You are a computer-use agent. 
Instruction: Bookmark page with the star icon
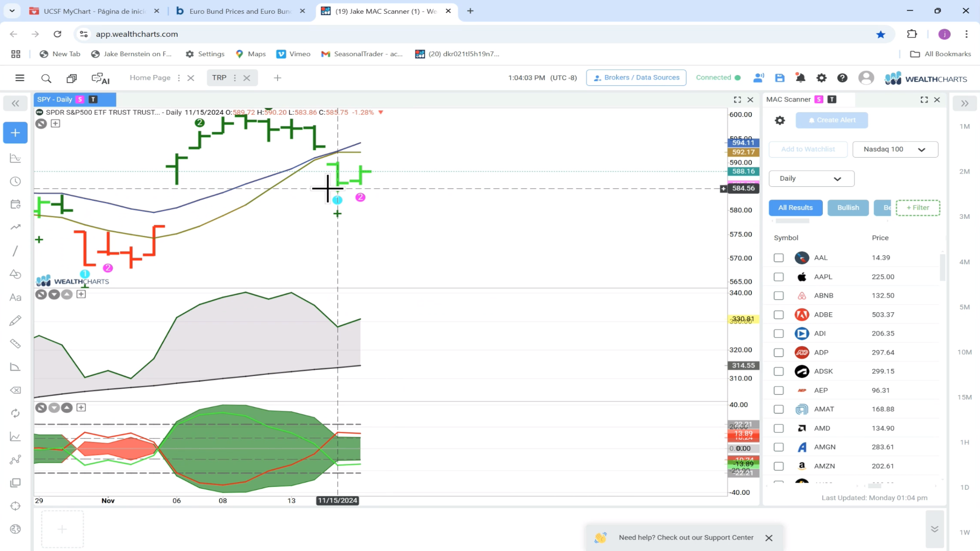[880, 34]
